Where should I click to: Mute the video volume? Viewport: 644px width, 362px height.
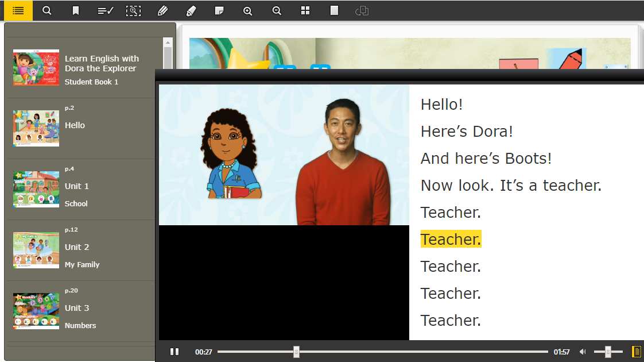tap(583, 352)
